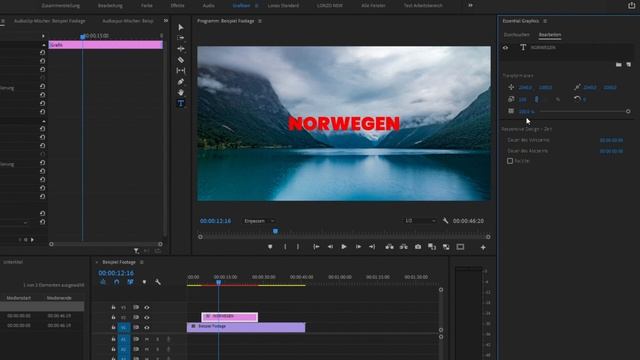Screen dimensions: 640x360
Task: Click Mark Out in Program monitor
Action: coord(298,247)
